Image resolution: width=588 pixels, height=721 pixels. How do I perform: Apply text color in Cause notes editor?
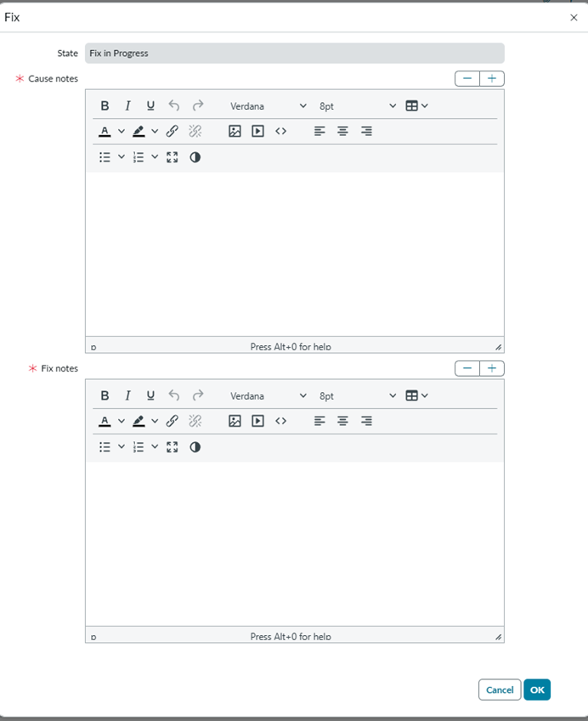click(105, 132)
